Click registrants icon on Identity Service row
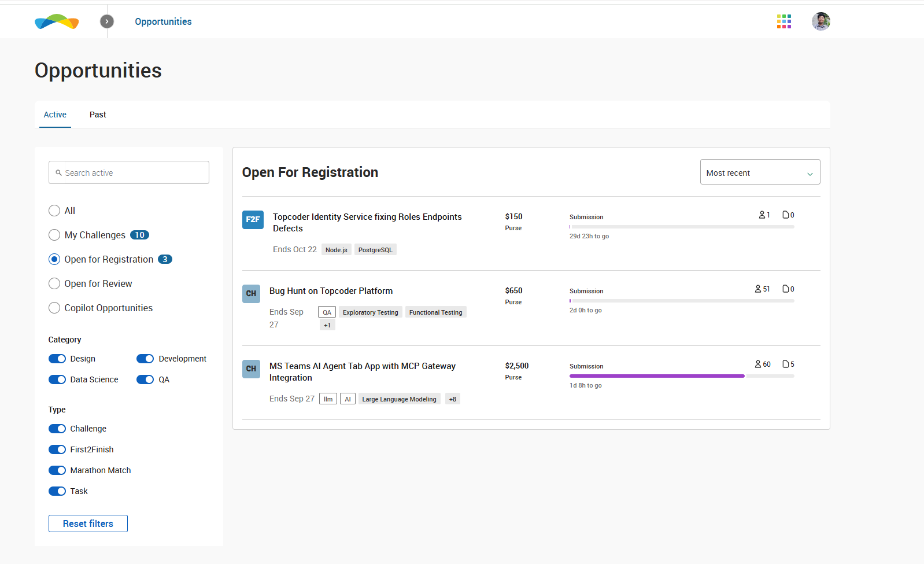Image resolution: width=924 pixels, height=564 pixels. (762, 215)
